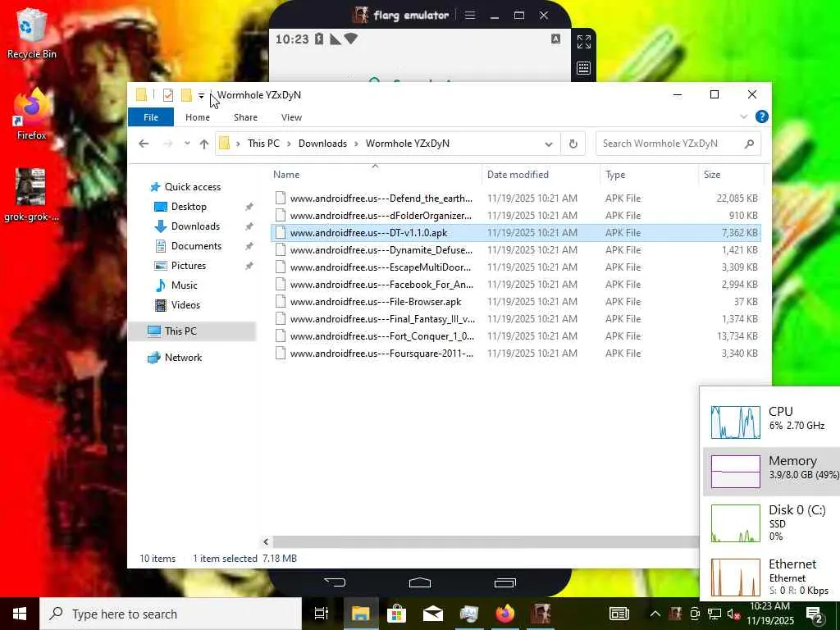
Task: Click This PC in the address breadcrumb
Action: tap(263, 144)
